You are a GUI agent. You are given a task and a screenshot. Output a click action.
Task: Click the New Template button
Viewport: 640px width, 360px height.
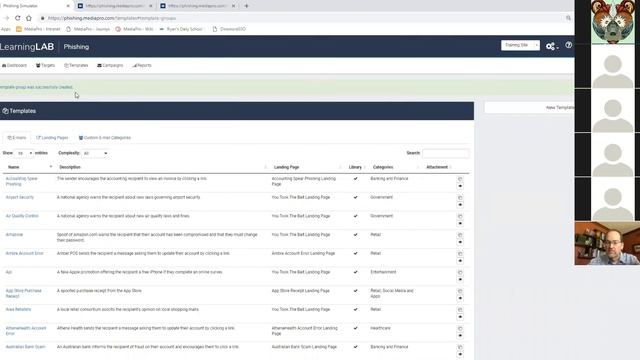tap(529, 108)
